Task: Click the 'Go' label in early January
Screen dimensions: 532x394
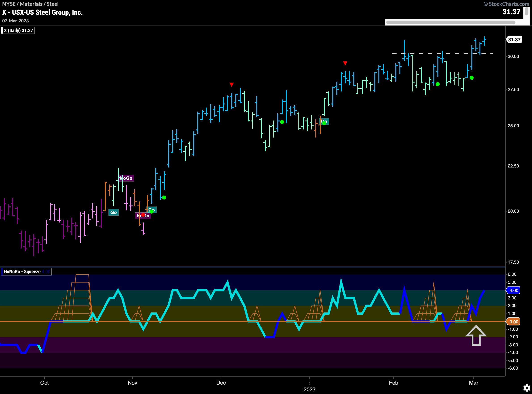Action: [x=324, y=122]
